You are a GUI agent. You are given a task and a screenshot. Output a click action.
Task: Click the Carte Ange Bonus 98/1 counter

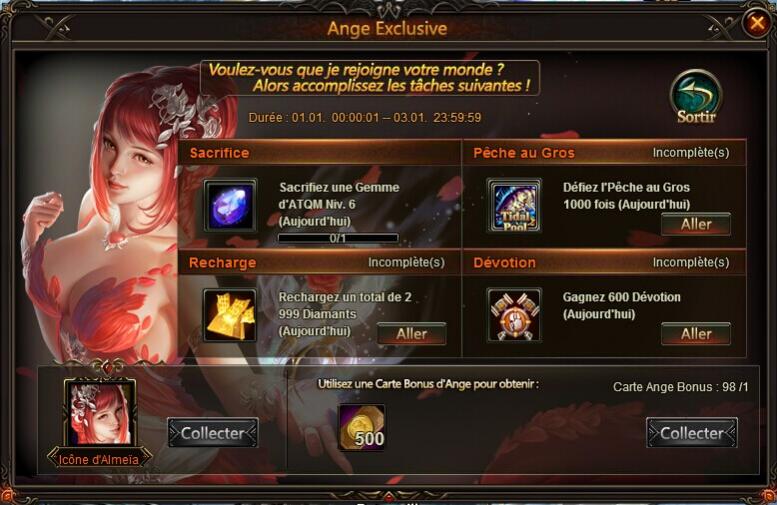point(680,387)
